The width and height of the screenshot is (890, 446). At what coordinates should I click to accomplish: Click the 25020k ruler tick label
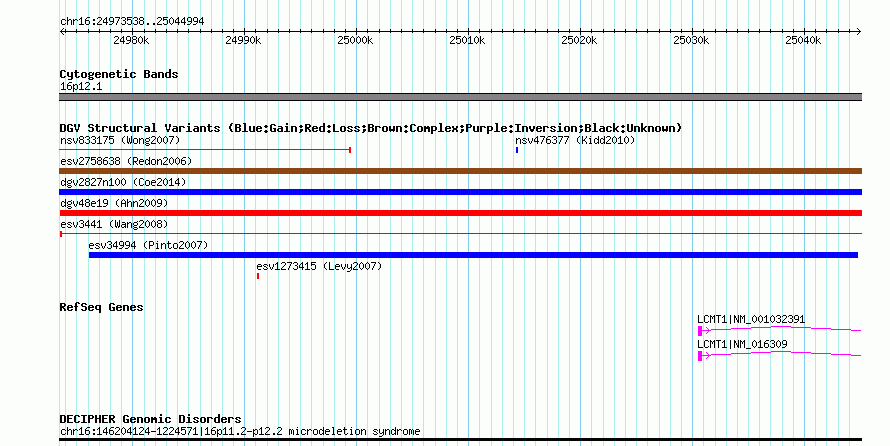tap(579, 40)
